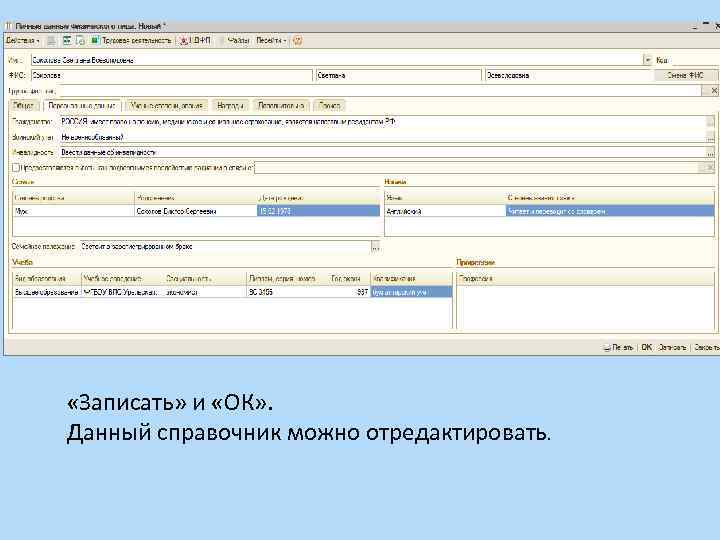Select the Персональные данные tab
This screenshot has height=540, width=720.
click(x=82, y=106)
